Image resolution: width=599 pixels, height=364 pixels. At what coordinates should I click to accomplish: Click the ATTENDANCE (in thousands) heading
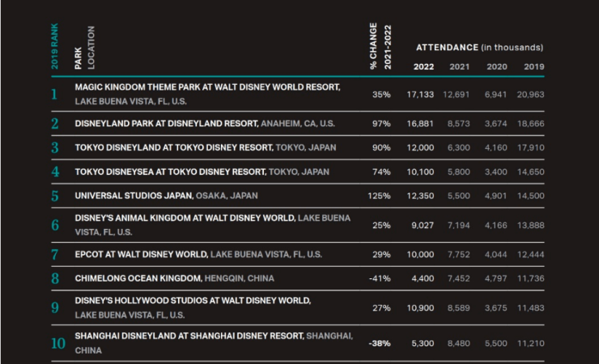[x=479, y=48]
